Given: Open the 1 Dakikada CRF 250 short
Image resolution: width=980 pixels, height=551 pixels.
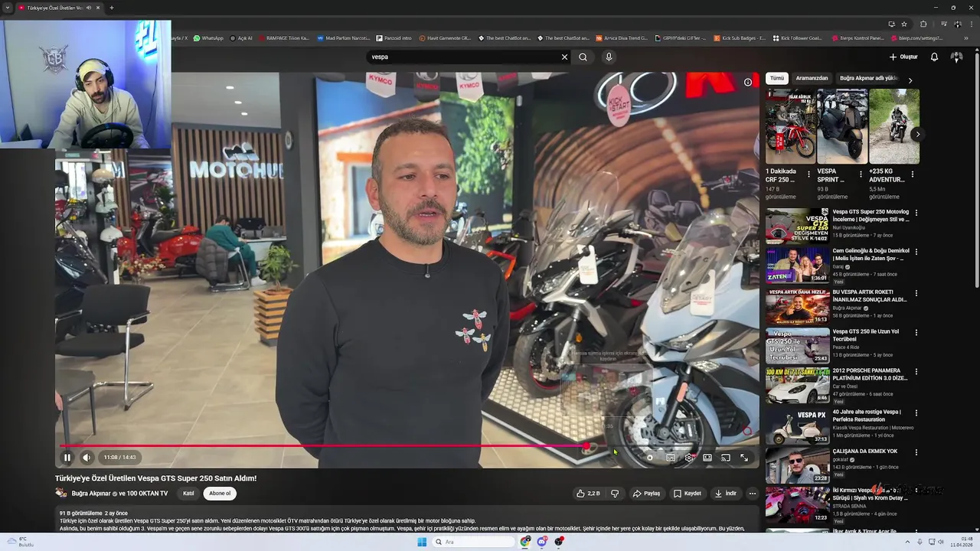Looking at the screenshot, I should coord(790,126).
